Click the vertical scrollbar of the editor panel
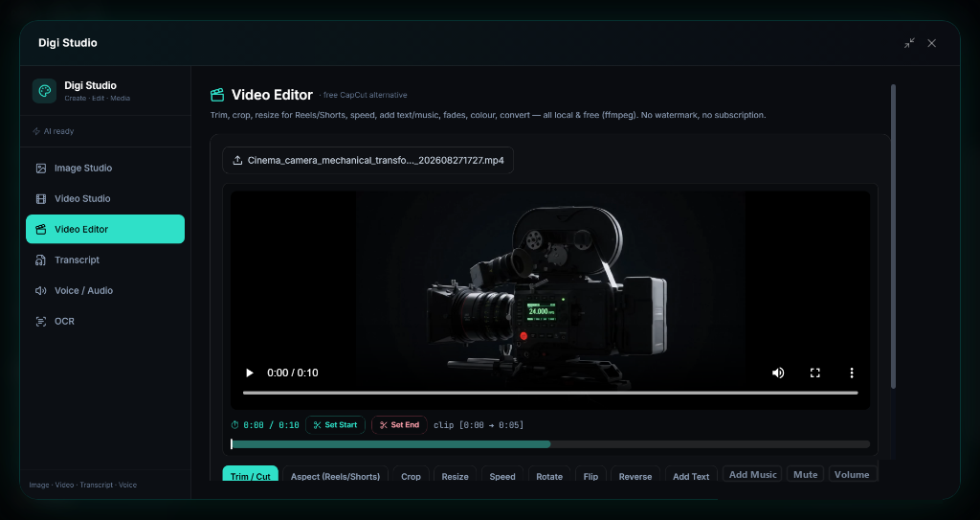The image size is (980, 520). (893, 237)
